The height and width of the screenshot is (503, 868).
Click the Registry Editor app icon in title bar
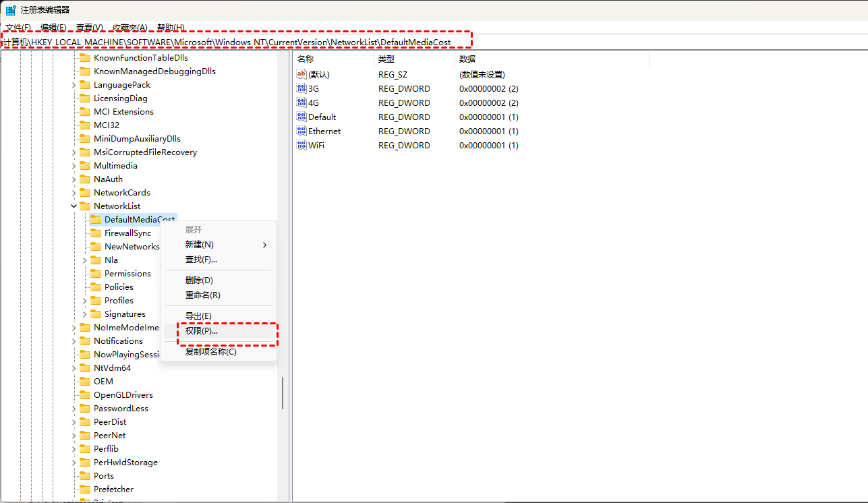pos(11,10)
